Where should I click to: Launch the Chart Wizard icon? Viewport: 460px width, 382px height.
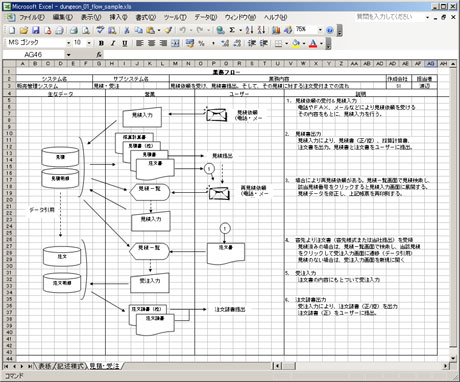tap(276, 30)
